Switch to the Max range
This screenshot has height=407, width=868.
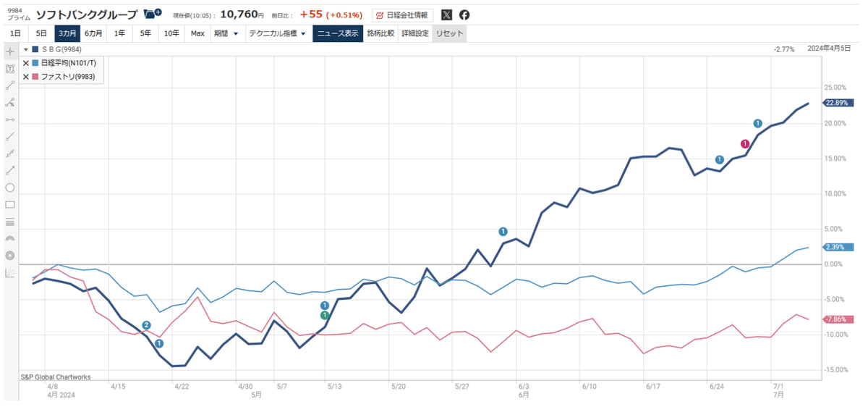pos(197,33)
